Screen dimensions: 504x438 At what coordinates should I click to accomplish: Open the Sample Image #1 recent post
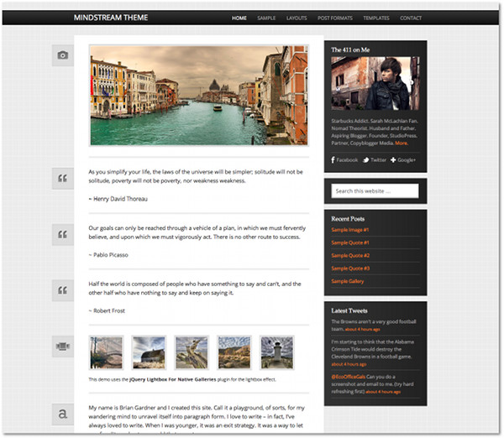350,230
